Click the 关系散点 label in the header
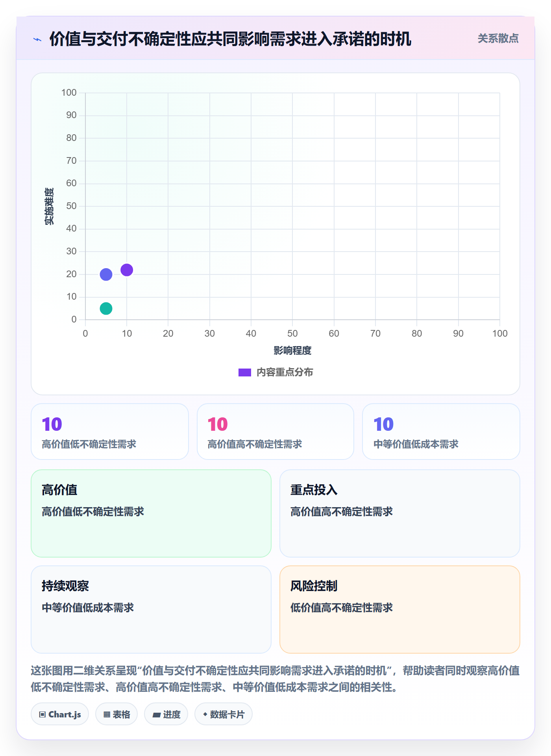The width and height of the screenshot is (551, 756). [498, 39]
